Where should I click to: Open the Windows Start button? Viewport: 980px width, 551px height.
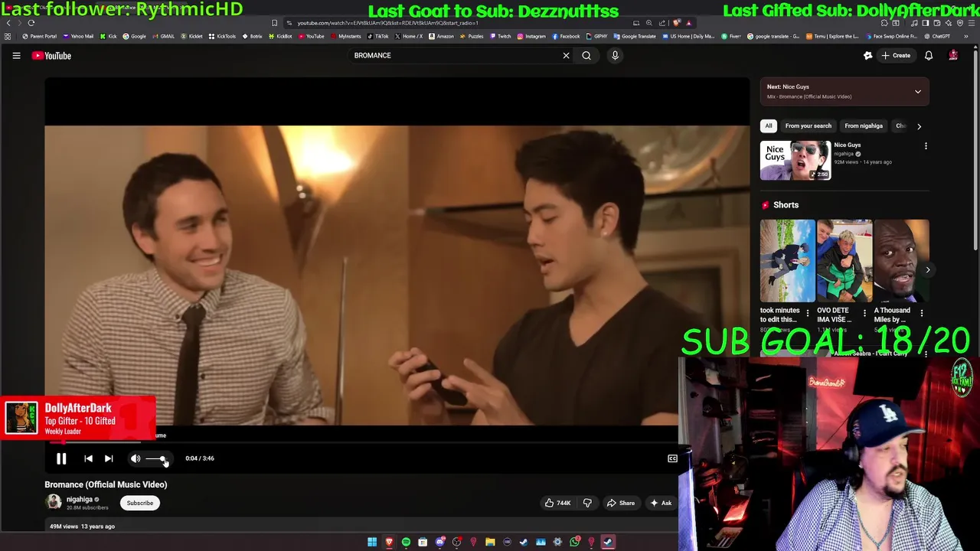click(372, 542)
